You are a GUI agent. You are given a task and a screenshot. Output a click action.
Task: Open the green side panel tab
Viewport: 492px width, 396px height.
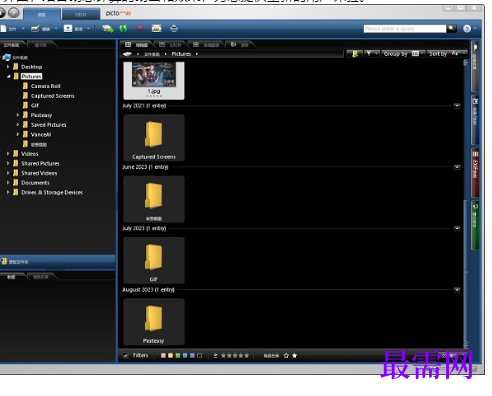click(475, 225)
